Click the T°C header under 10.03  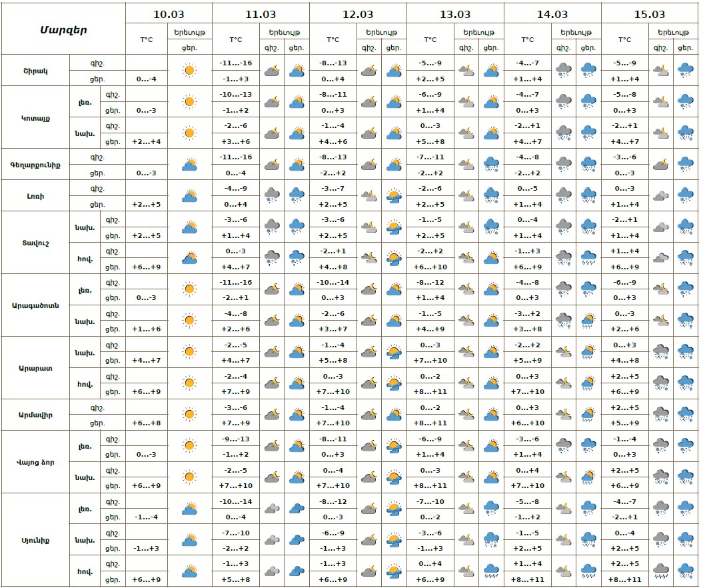pyautogui.click(x=147, y=40)
